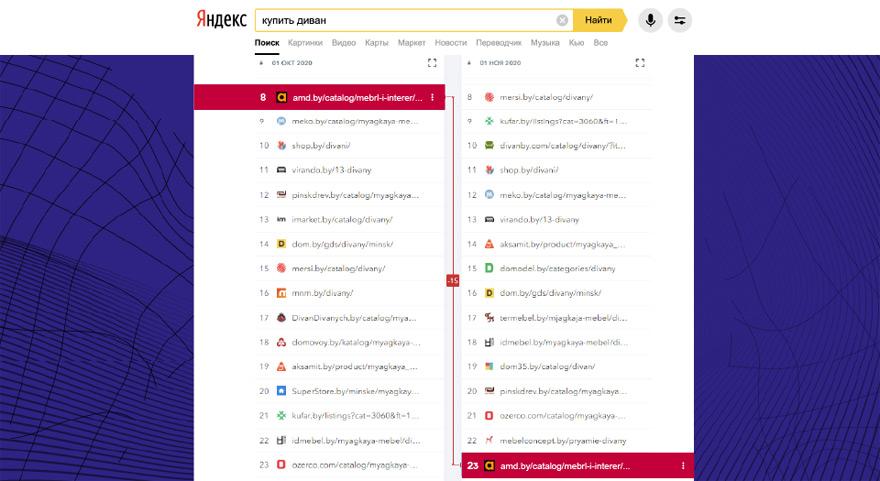Image resolution: width=880 pixels, height=481 pixels.
Task: Open search settings via the sliders icon
Action: [x=680, y=20]
